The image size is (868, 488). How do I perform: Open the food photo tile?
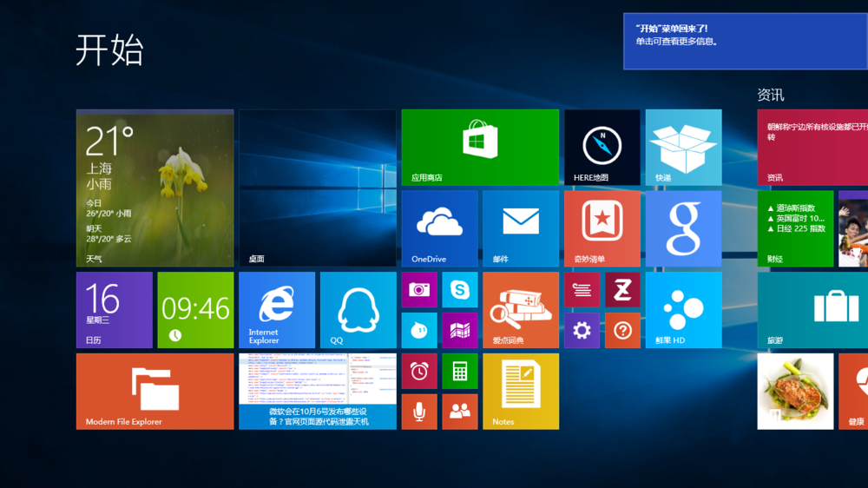pyautogui.click(x=795, y=392)
